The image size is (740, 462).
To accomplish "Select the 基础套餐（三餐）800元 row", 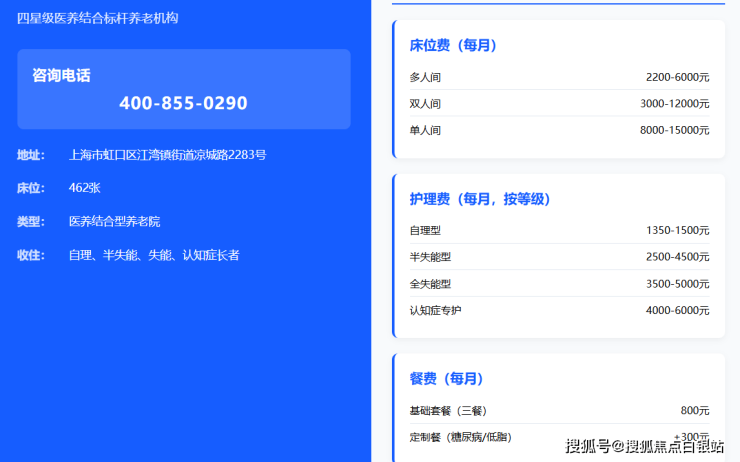I will click(x=559, y=411).
